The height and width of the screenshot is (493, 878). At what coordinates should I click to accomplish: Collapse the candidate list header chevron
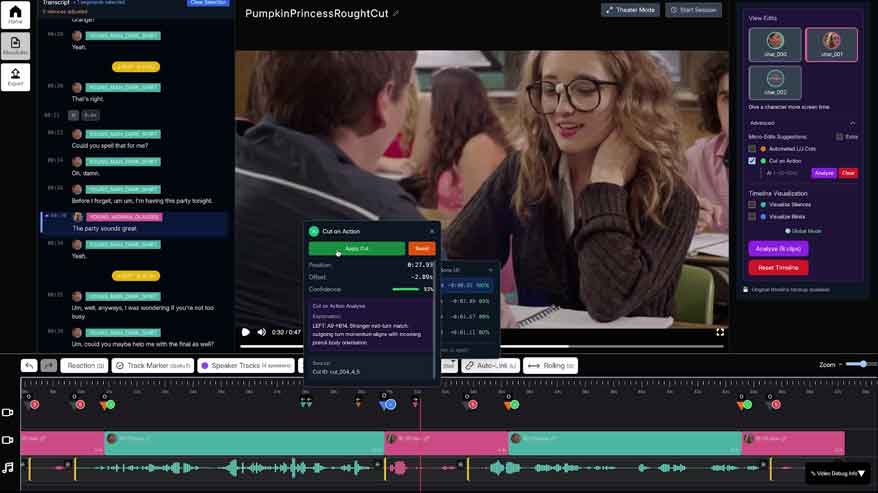click(x=491, y=270)
